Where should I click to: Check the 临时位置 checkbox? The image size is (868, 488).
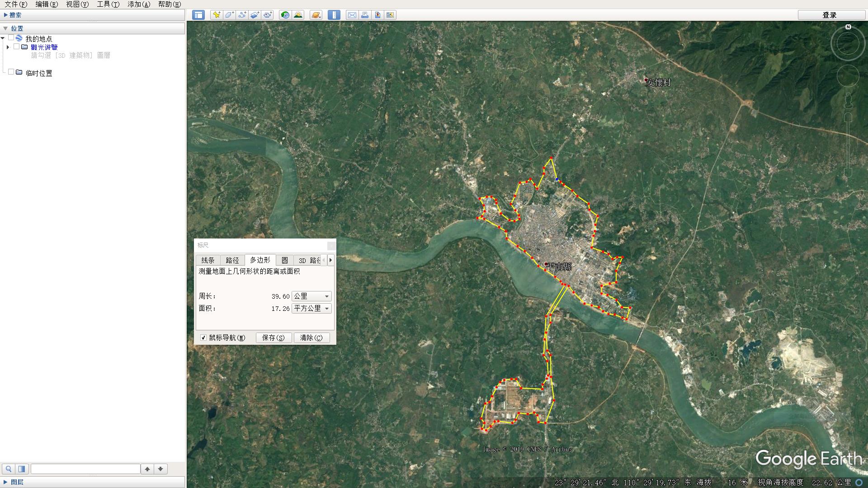tap(11, 72)
